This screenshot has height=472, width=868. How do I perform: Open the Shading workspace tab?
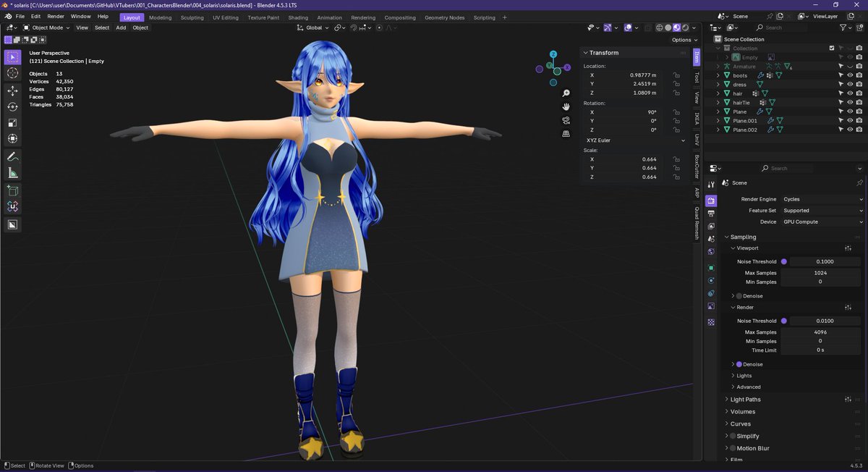(x=298, y=17)
